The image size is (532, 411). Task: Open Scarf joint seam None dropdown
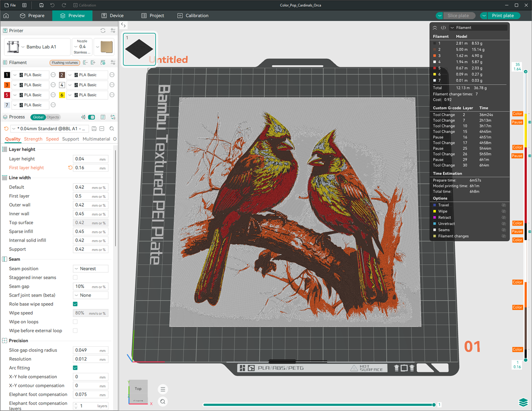pos(90,295)
